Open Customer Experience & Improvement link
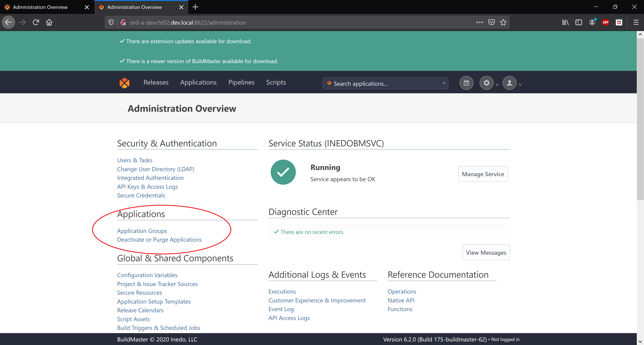 point(317,300)
